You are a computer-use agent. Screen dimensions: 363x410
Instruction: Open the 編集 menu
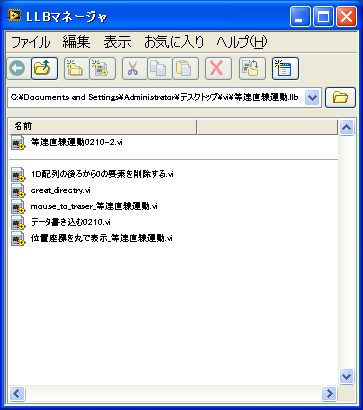pyautogui.click(x=76, y=42)
